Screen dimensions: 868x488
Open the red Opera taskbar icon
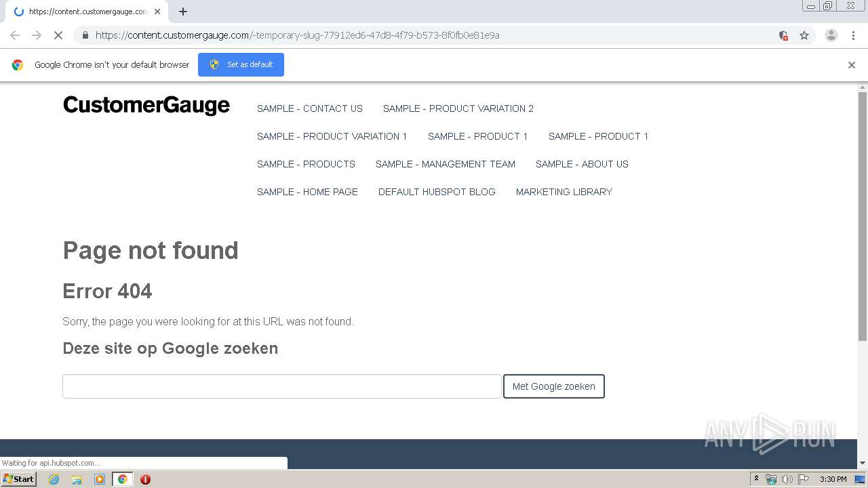point(145,479)
